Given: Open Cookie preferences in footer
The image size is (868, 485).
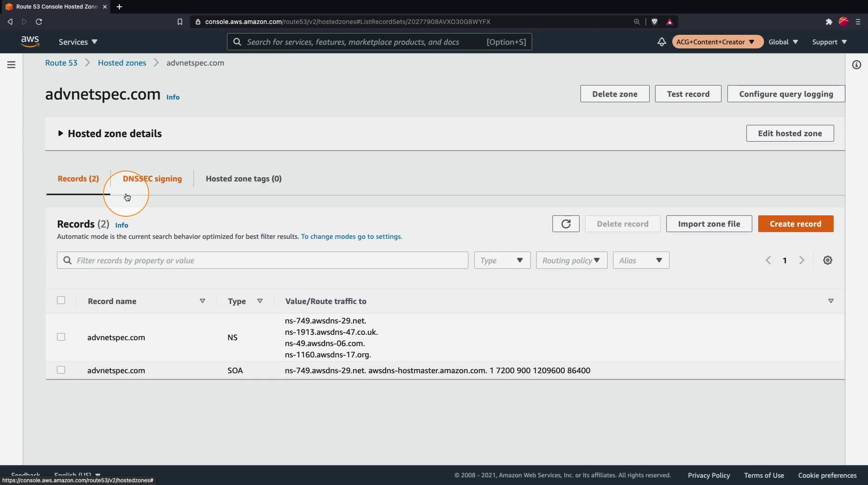Looking at the screenshot, I should (x=827, y=475).
